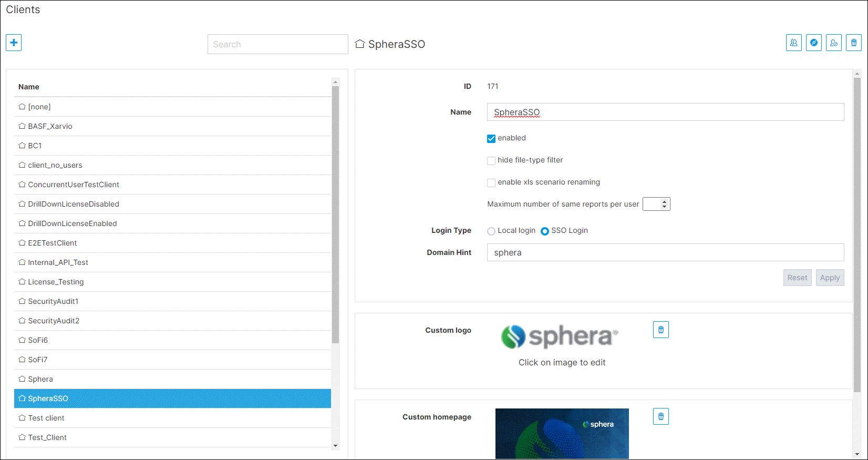Enable xls scenario renaming checkbox

pyautogui.click(x=491, y=183)
